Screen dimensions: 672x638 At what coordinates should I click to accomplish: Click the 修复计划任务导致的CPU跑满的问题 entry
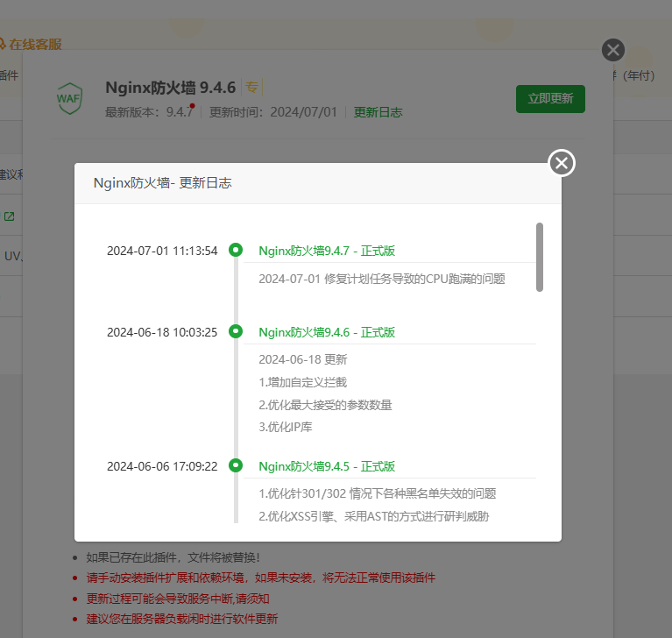[x=382, y=279]
